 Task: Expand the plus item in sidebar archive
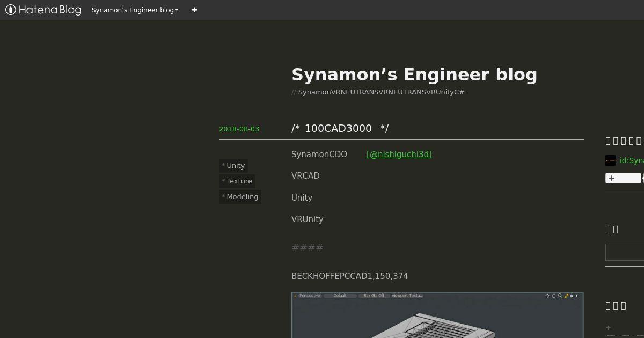608,328
